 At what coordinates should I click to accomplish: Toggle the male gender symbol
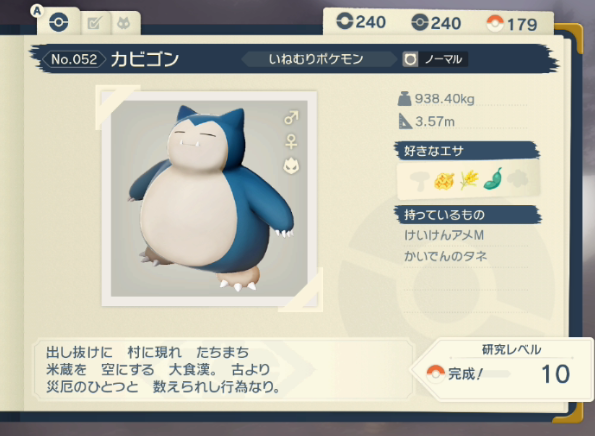[291, 118]
